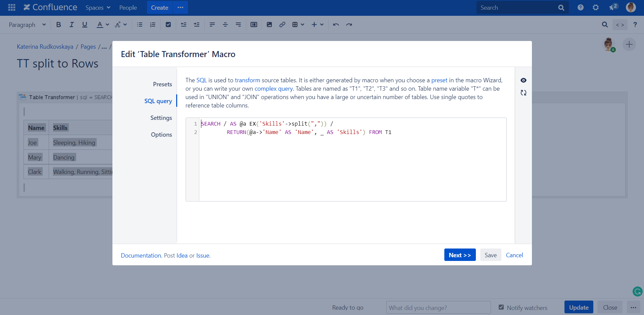Open the Confluence settings gear

(x=596, y=7)
